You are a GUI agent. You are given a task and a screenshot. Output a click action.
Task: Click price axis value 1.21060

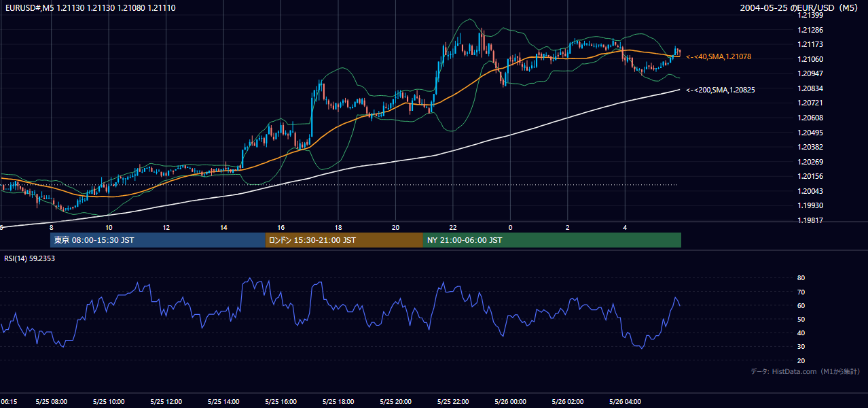click(x=811, y=59)
